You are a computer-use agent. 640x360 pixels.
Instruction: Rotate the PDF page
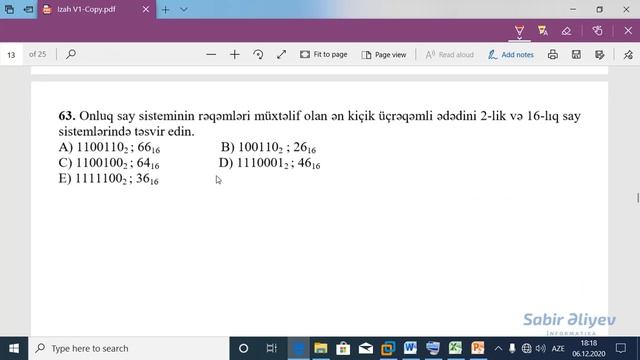[258, 54]
